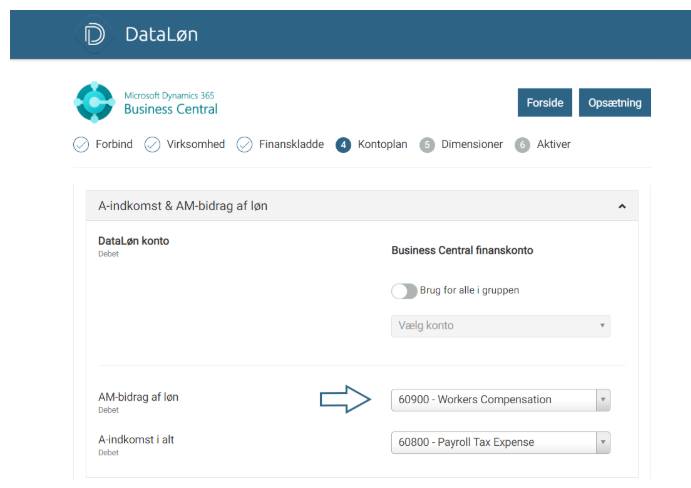This screenshot has width=691, height=488.
Task: Click the Business Central logo icon
Action: [x=95, y=102]
